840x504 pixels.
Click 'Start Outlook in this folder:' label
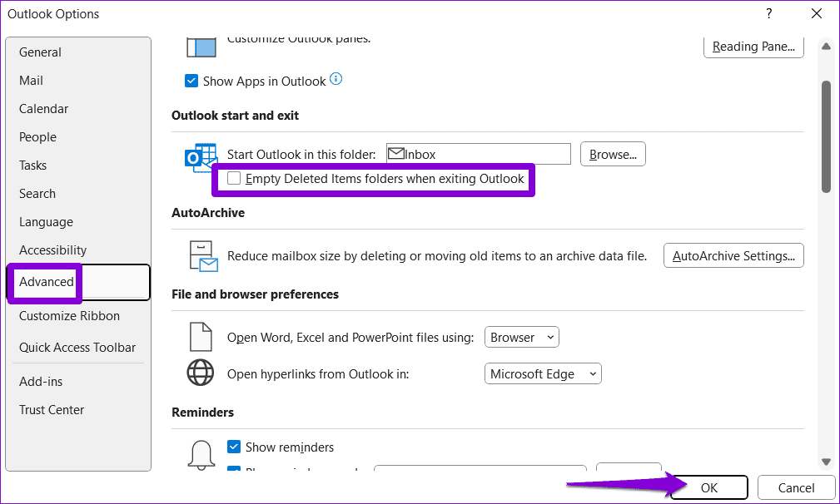click(301, 155)
